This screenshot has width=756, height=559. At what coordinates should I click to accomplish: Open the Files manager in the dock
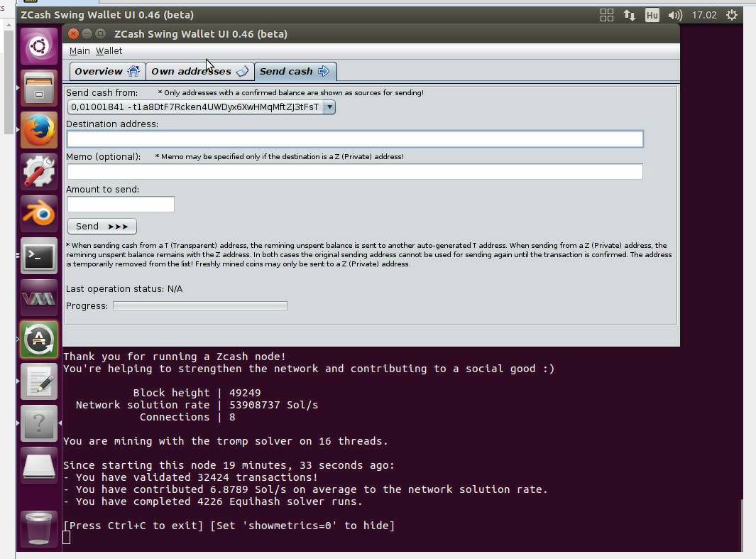(x=39, y=88)
